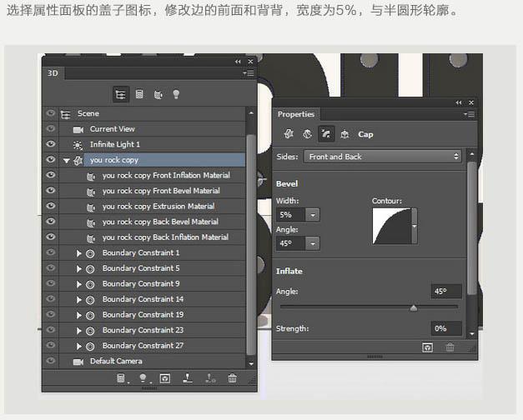The width and height of the screenshot is (523, 420).
Task: Expand Boundary Constraint 1 item
Action: [x=79, y=252]
